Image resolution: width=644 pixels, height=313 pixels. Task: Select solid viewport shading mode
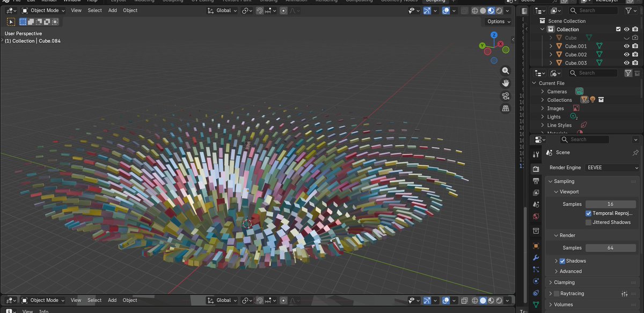pyautogui.click(x=482, y=10)
